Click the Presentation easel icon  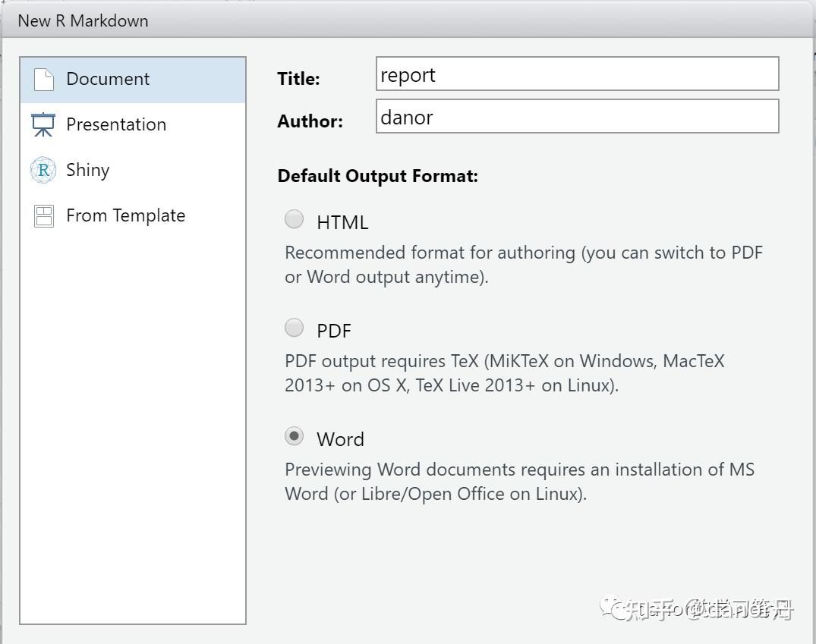tap(43, 125)
